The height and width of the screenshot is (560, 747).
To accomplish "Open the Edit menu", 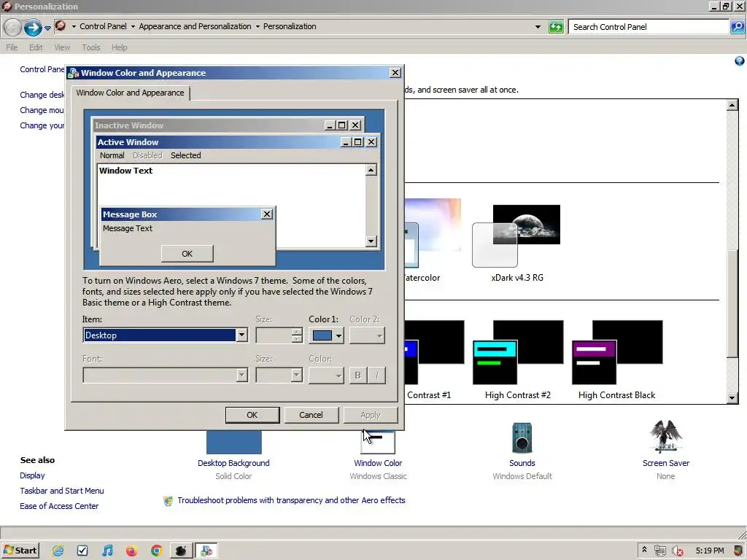I will tap(36, 47).
